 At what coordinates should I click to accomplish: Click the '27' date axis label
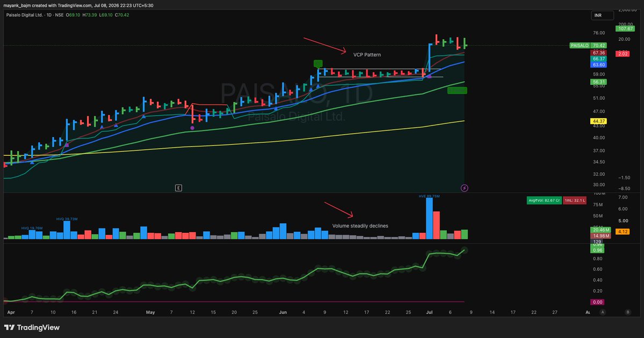tap(555, 312)
